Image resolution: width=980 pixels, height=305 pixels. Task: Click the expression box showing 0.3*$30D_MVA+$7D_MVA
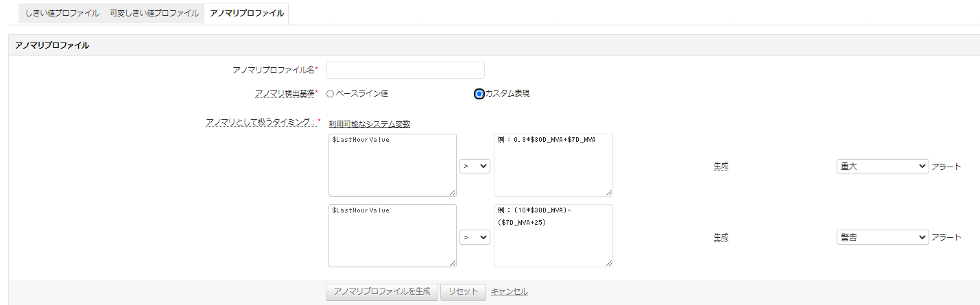(x=553, y=165)
